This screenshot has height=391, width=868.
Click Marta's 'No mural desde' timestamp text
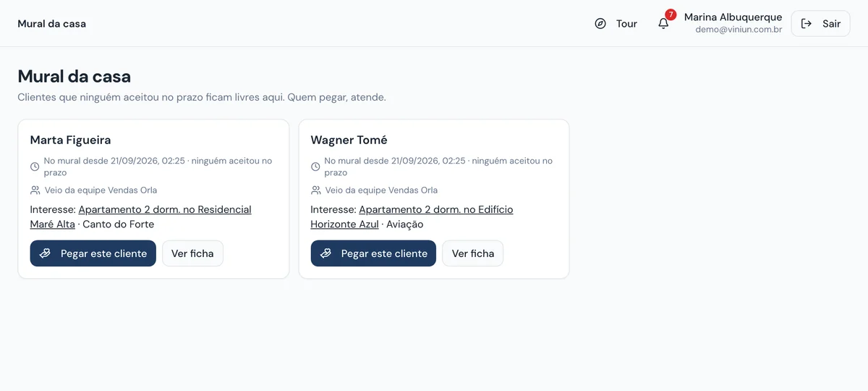pos(158,167)
